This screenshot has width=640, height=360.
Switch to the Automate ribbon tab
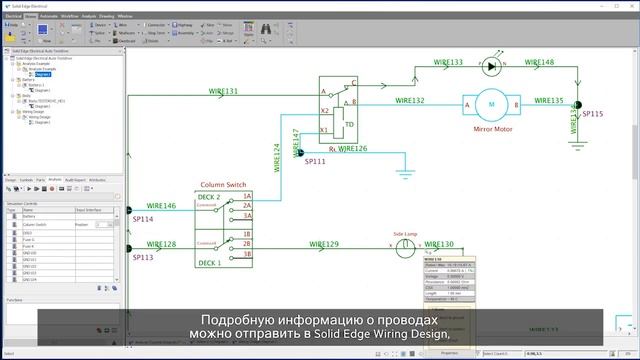[x=49, y=16]
